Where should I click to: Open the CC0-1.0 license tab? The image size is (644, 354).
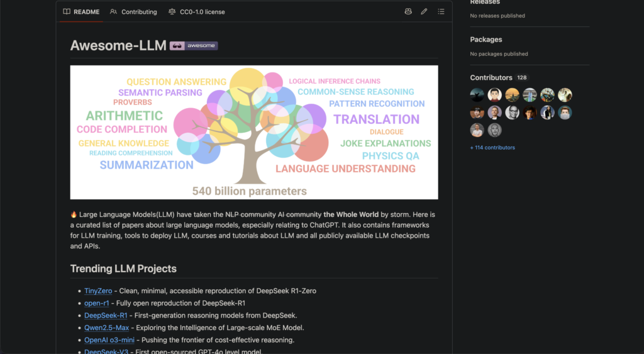[x=197, y=12]
